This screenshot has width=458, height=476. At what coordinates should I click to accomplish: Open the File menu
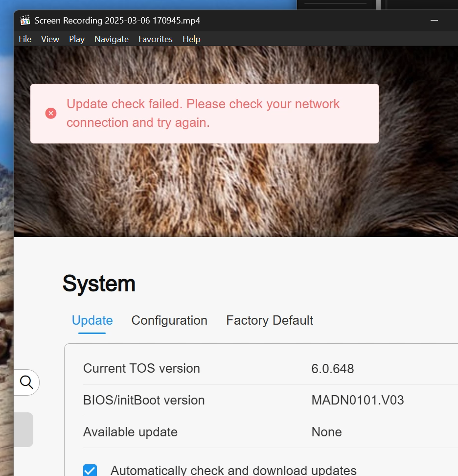pyautogui.click(x=25, y=39)
